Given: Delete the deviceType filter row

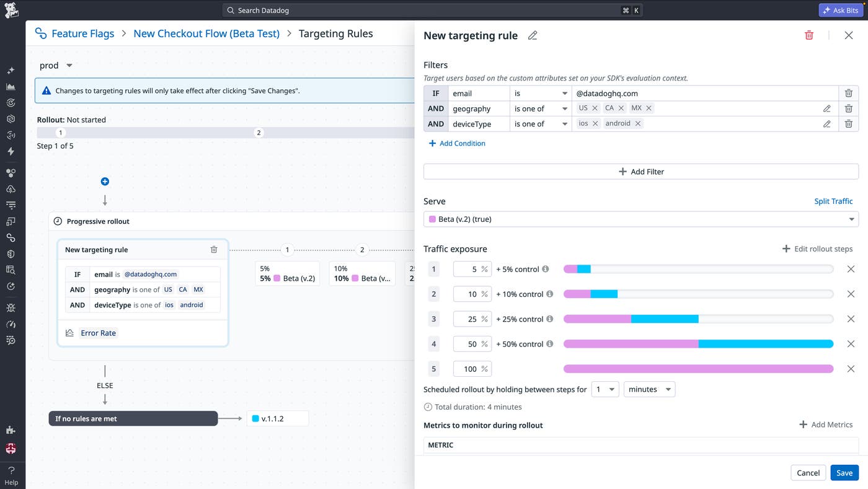Looking at the screenshot, I should (x=849, y=124).
